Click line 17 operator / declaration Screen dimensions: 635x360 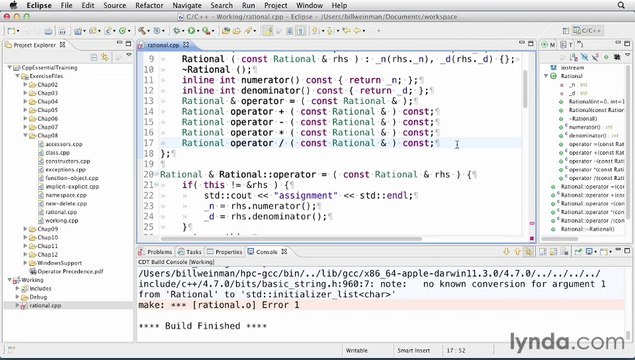(x=308, y=143)
